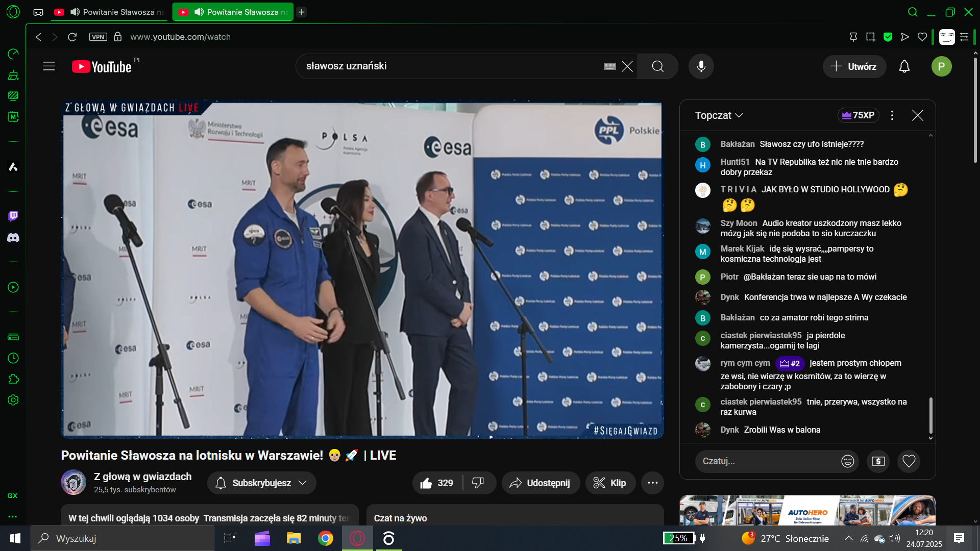Expand the Subskrybujesz notification dropdown

(x=262, y=483)
